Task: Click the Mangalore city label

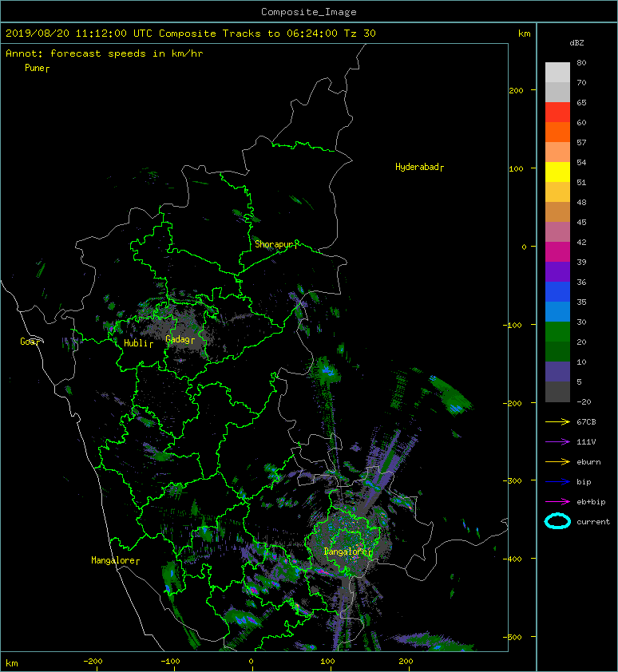Action: click(x=113, y=560)
